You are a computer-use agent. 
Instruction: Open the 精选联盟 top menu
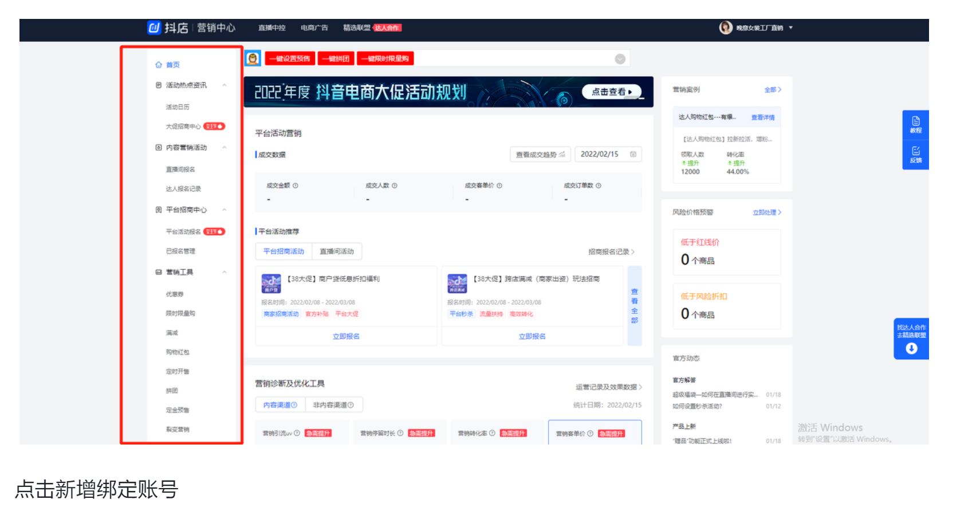[357, 27]
